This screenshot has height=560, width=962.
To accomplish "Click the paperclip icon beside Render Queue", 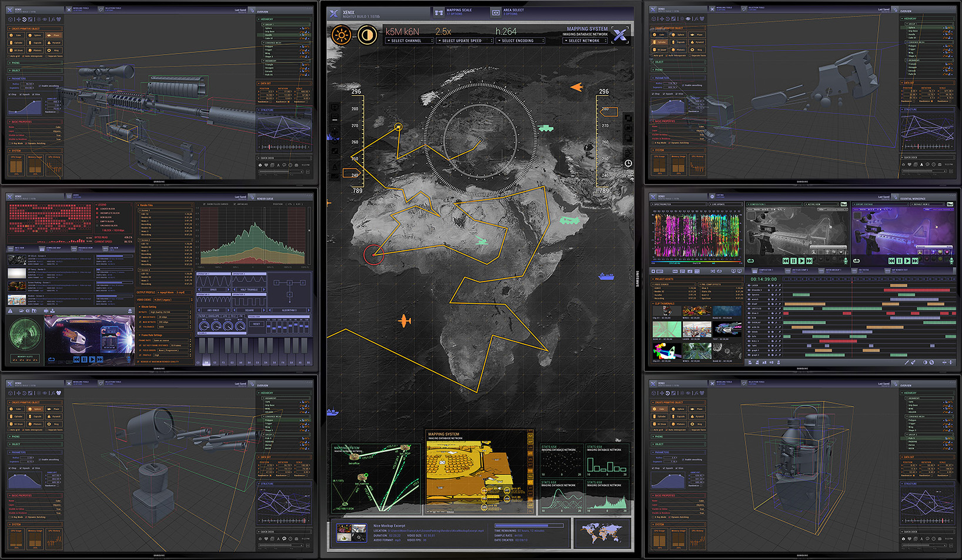I will pyautogui.click(x=252, y=197).
